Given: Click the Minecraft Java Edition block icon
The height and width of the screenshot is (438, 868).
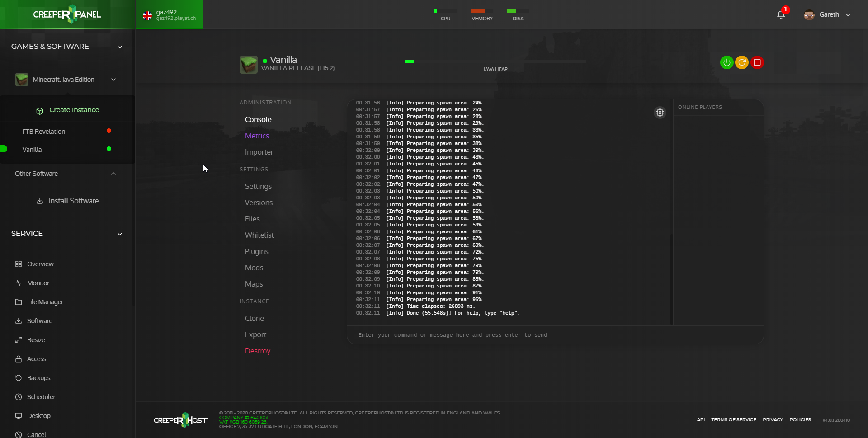Looking at the screenshot, I should pos(22,80).
